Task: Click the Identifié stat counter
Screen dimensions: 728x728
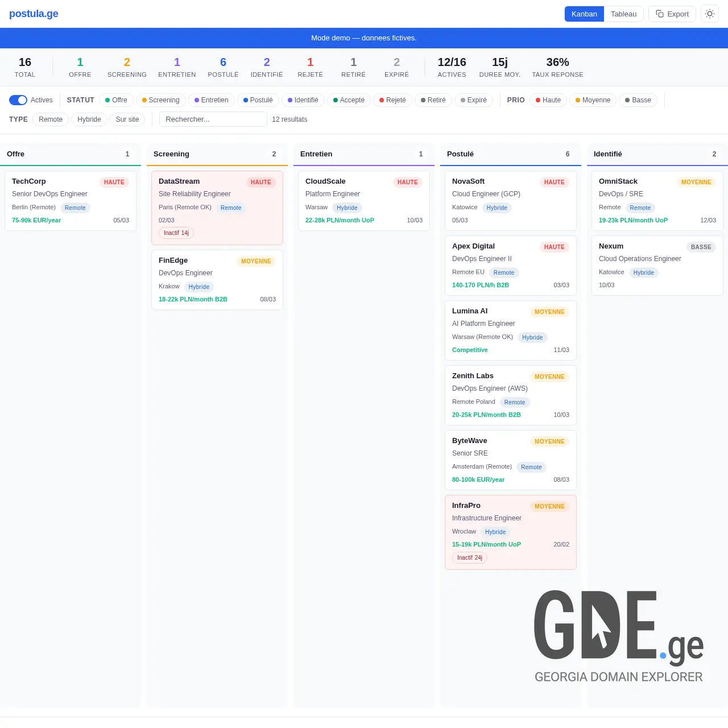Action: coord(267,67)
